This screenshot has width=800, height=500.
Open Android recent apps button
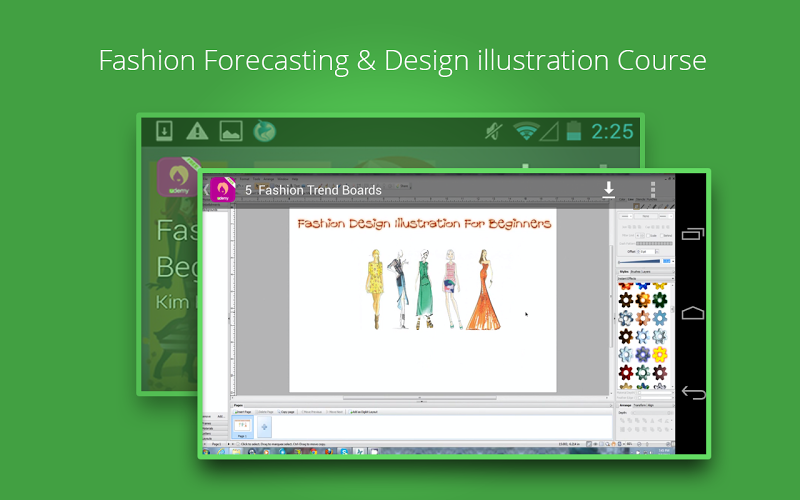coord(692,234)
